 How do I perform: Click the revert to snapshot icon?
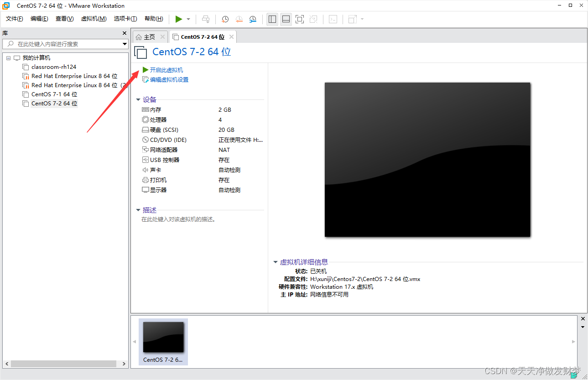click(239, 19)
